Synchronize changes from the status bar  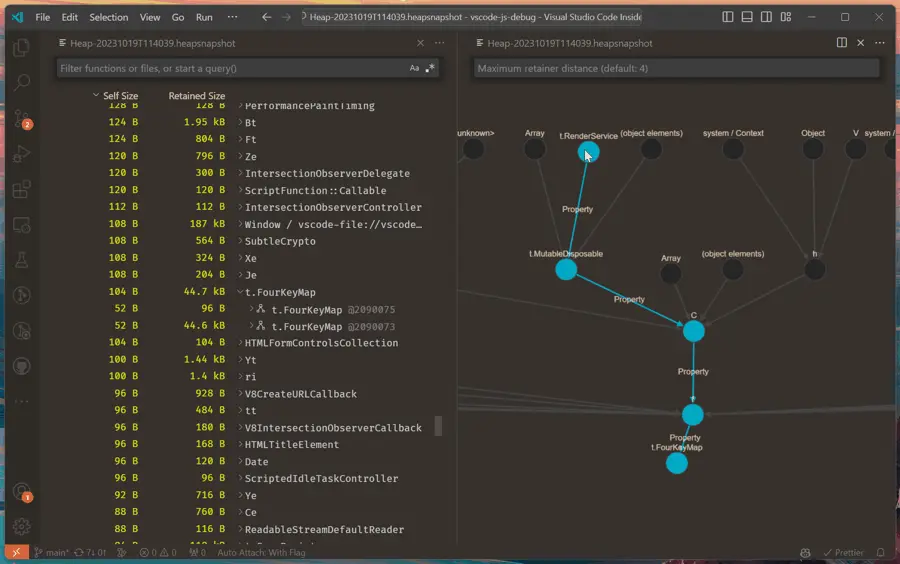(91, 553)
